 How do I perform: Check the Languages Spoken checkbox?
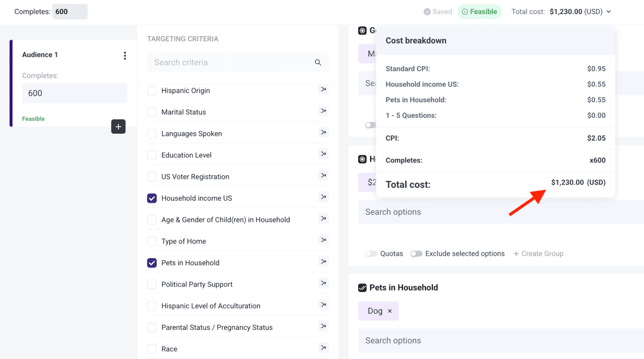(152, 134)
